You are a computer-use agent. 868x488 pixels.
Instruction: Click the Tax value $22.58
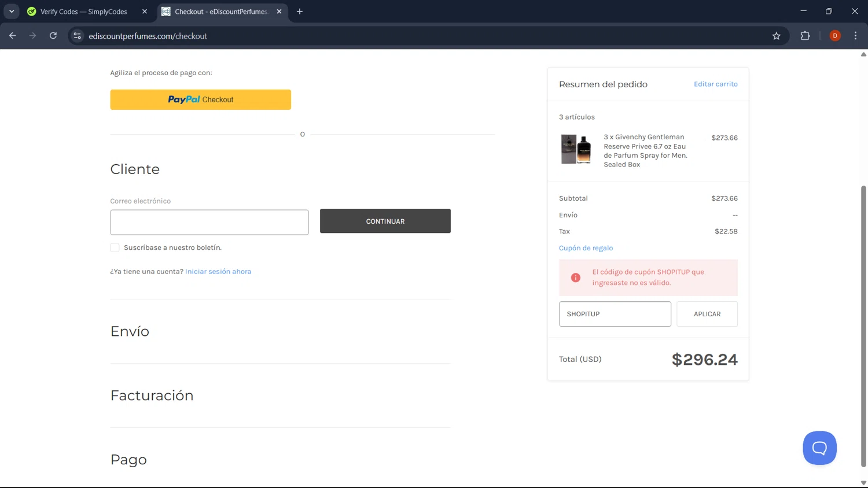pos(726,231)
